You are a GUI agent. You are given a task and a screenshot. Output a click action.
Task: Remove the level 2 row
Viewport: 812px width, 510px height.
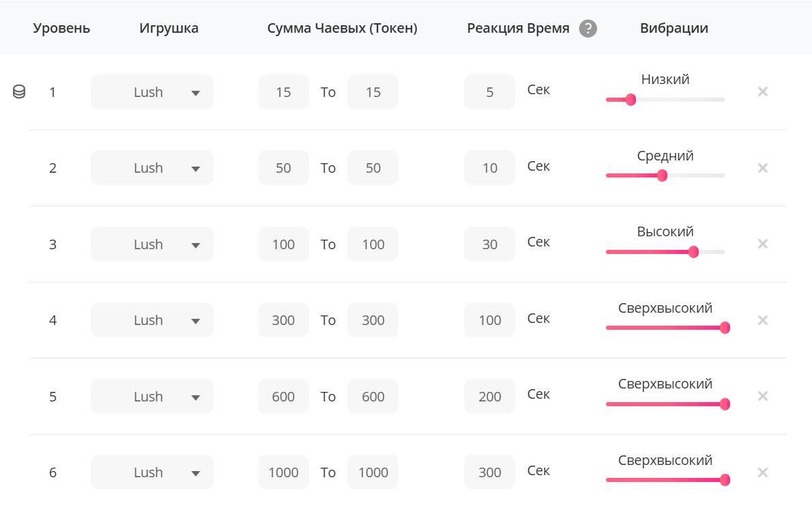click(763, 168)
